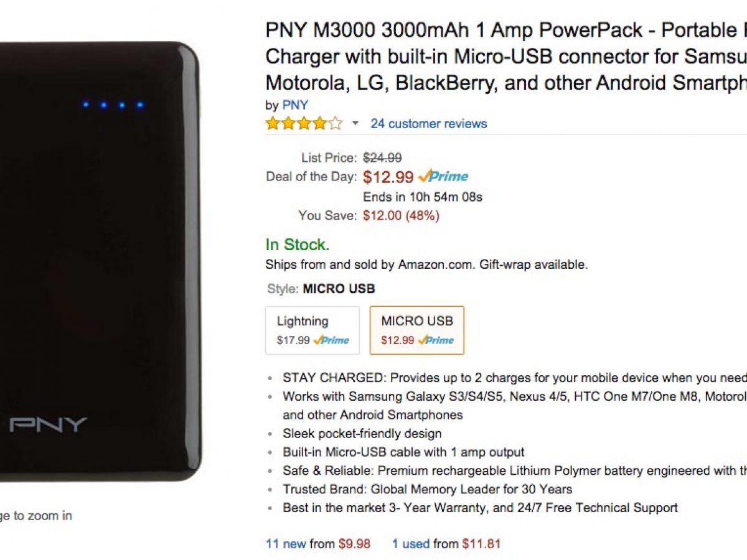Click the Prime logo beside Deal price
747x560 pixels.
(443, 177)
